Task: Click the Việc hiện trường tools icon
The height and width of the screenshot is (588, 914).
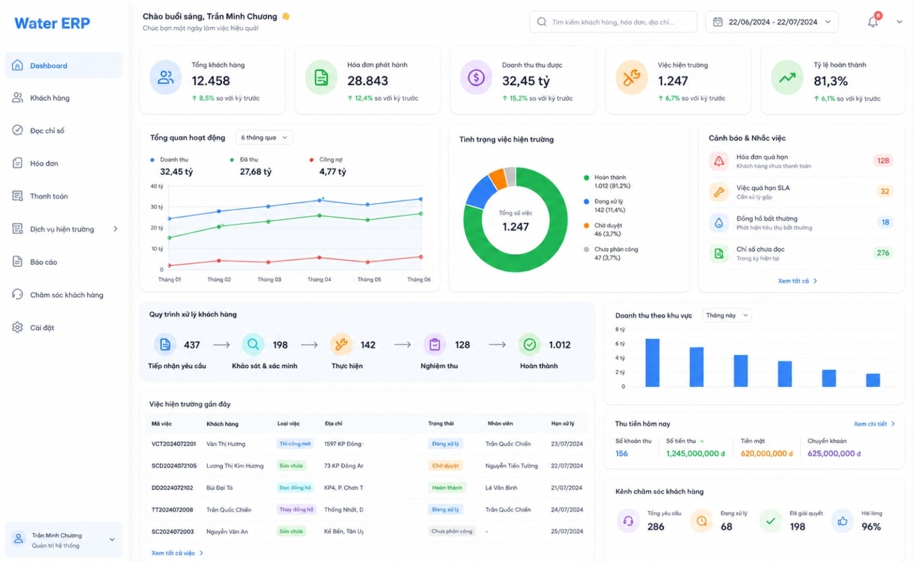Action: 632,77
